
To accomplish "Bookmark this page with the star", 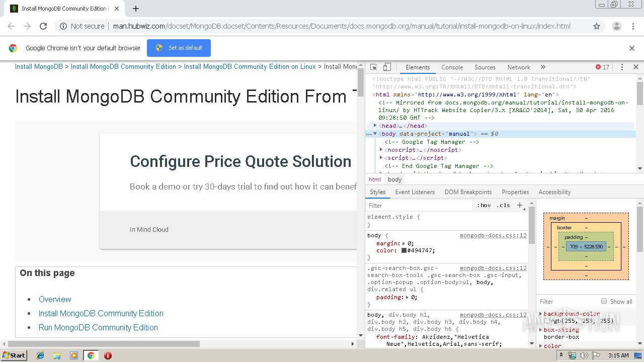I will (x=597, y=26).
